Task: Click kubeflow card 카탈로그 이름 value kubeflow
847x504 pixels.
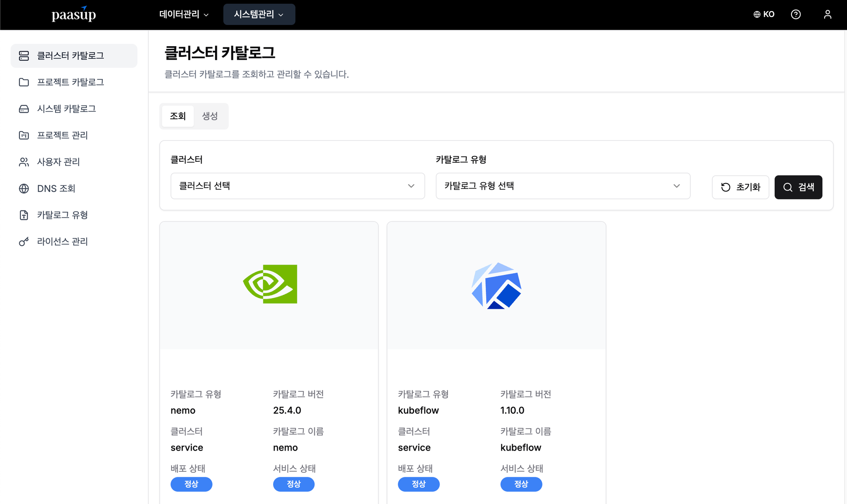Action: pos(521,448)
